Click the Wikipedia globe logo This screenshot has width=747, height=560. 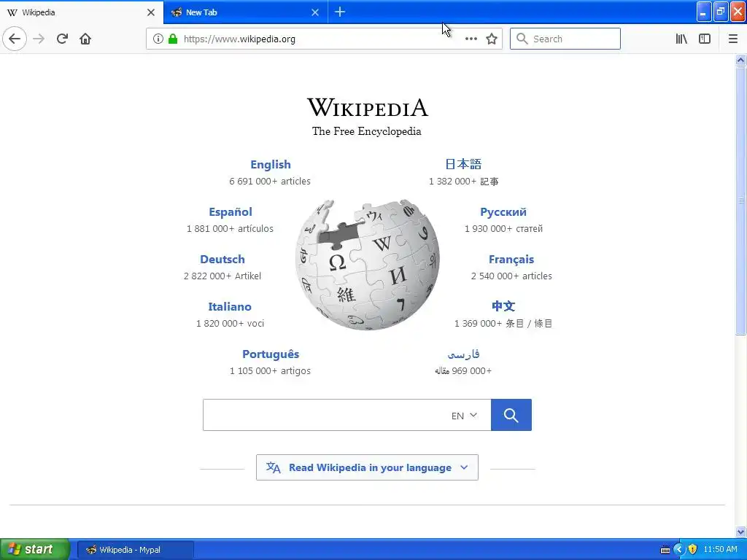tap(368, 264)
